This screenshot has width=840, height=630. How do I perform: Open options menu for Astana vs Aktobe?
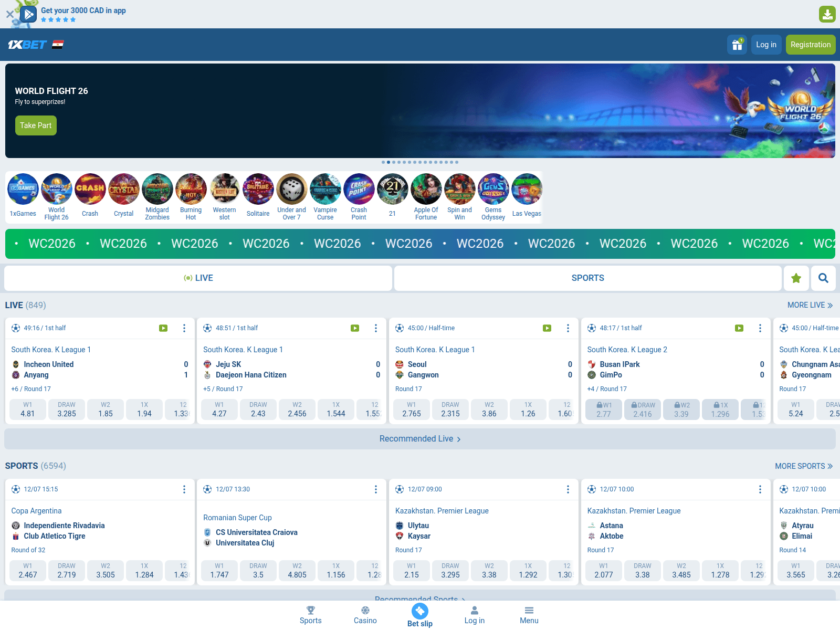tap(760, 489)
